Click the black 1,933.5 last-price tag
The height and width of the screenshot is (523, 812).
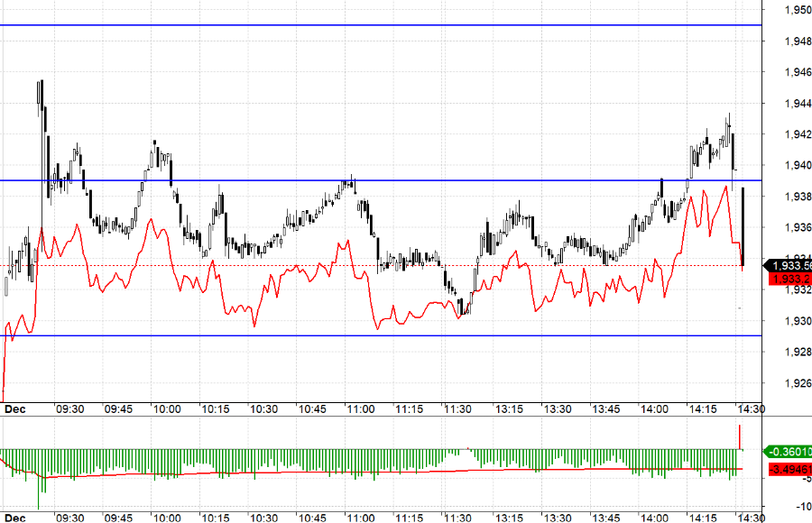[x=789, y=266]
